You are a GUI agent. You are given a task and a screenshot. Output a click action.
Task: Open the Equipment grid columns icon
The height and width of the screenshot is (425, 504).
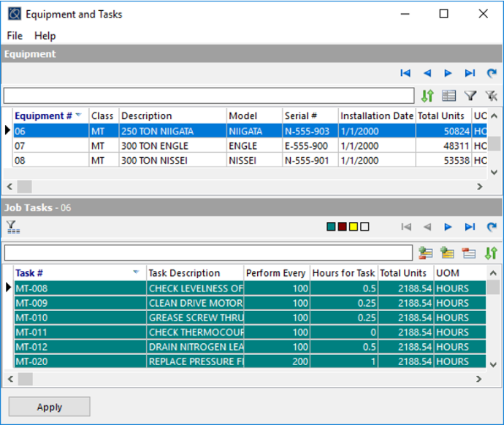tap(449, 96)
